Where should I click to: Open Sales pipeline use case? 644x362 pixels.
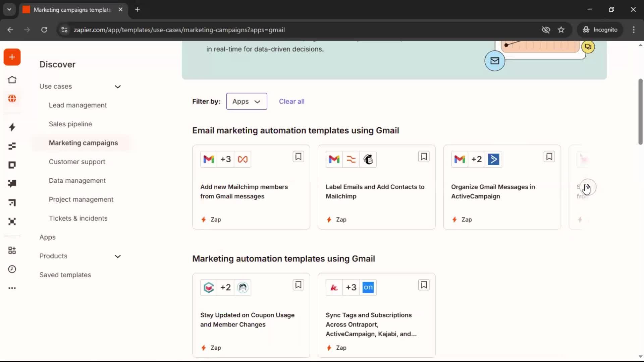(x=70, y=124)
